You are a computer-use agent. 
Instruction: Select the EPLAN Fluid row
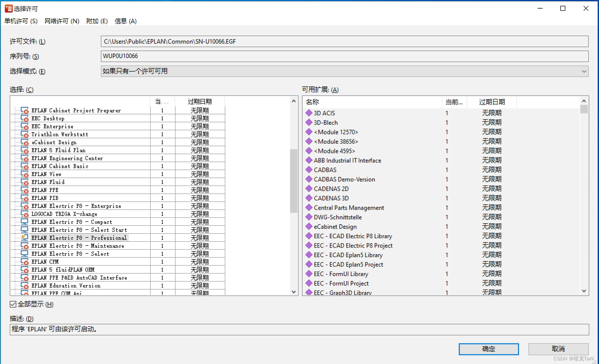(118, 182)
